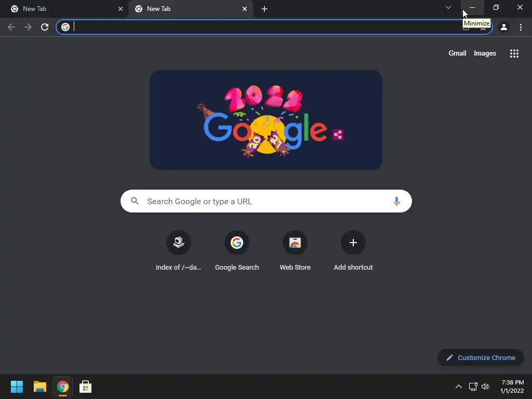Screen dimensions: 532x399
Task: Switch to the first New Tab
Action: [64, 9]
